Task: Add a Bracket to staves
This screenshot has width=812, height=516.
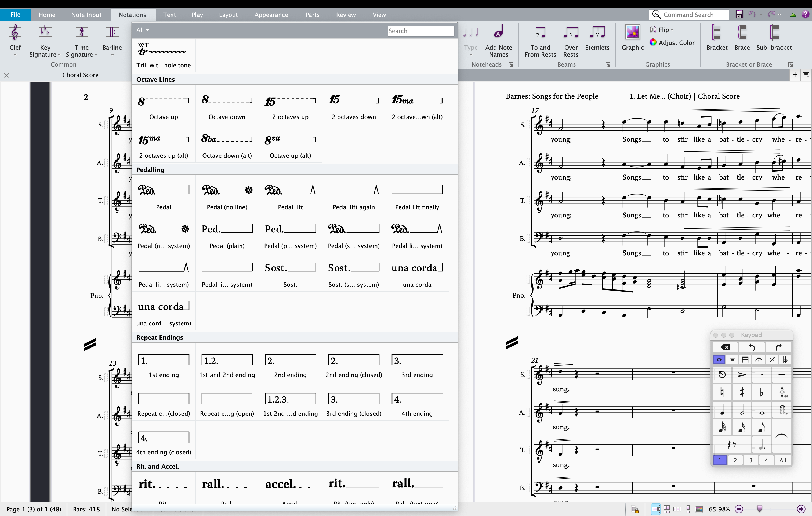Action: coord(717,38)
